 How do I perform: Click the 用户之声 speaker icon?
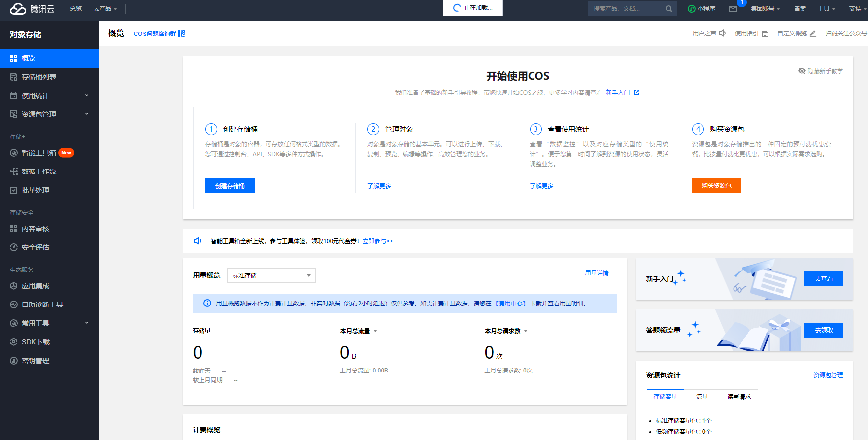click(722, 34)
